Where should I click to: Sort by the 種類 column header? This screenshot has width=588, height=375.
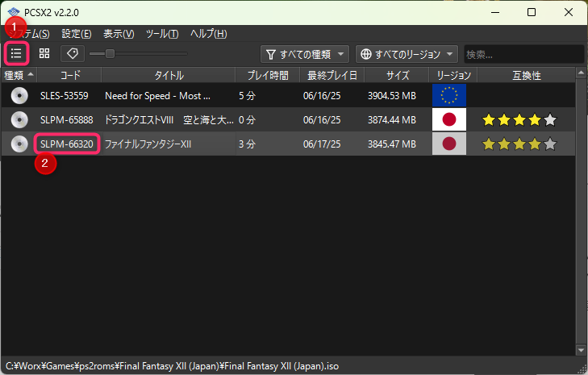pos(19,75)
